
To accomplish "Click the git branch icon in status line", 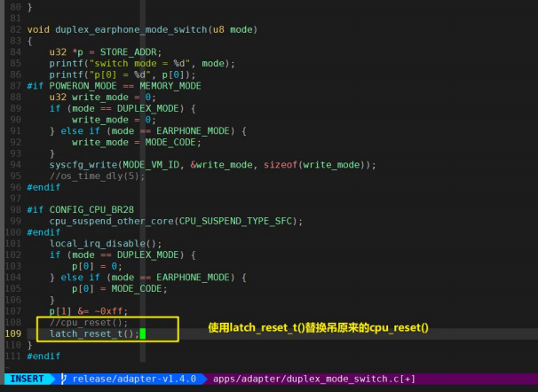I will pyautogui.click(x=63, y=379).
